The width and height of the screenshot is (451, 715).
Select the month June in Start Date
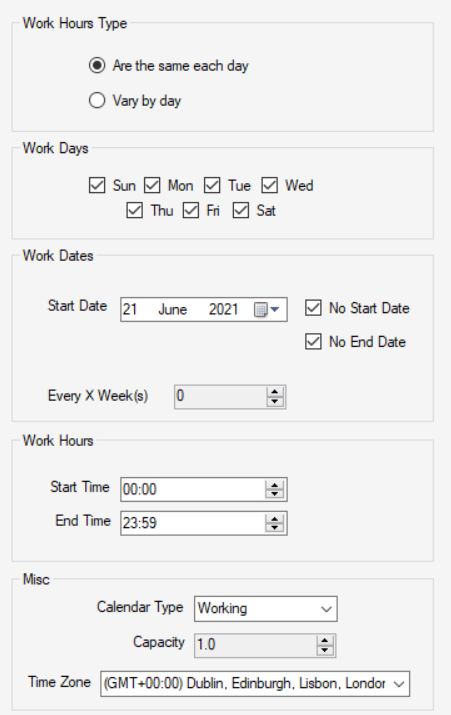(x=172, y=310)
